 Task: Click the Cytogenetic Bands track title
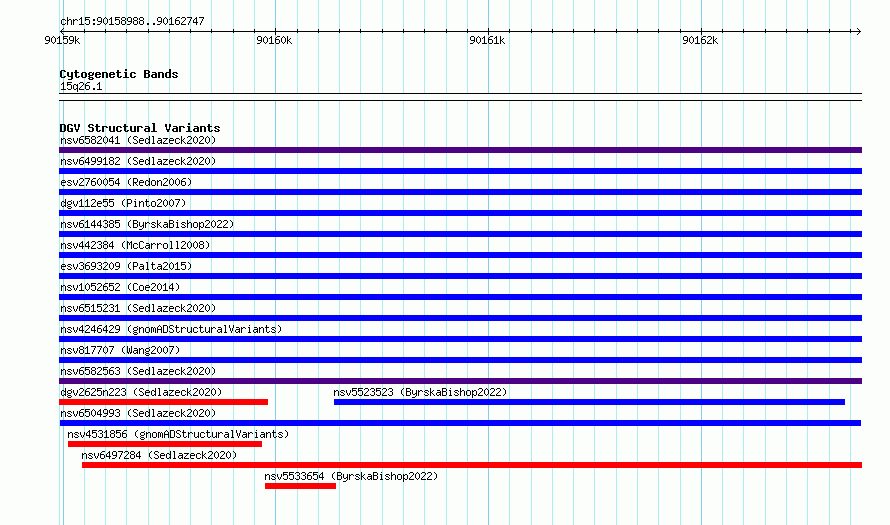click(119, 74)
